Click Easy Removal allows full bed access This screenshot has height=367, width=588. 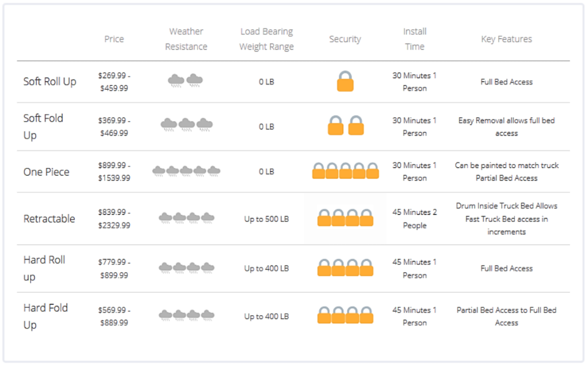coord(507,127)
